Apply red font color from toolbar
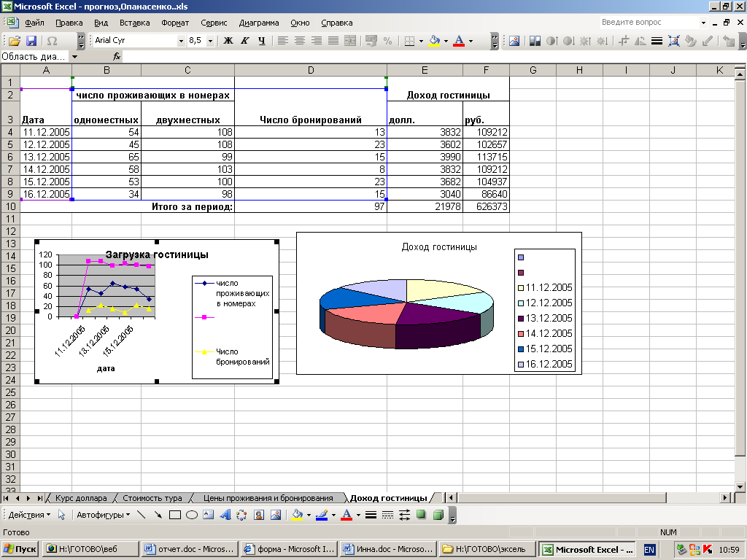The width and height of the screenshot is (747, 560). (459, 41)
